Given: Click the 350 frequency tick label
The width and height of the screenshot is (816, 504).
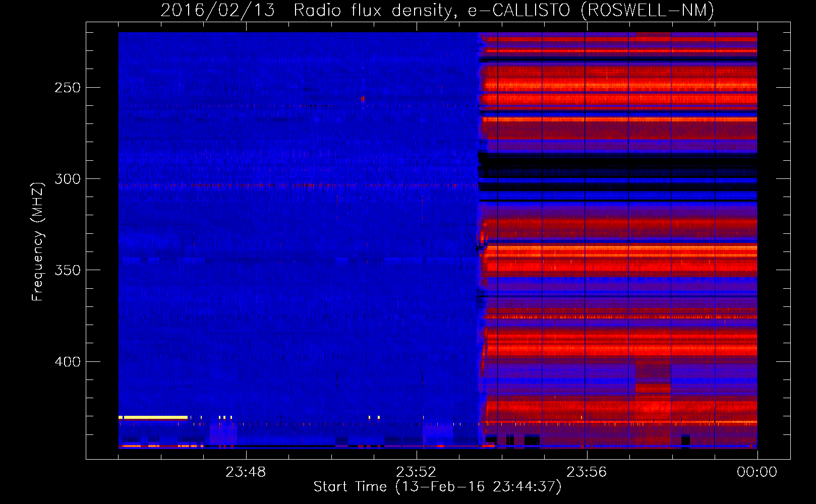Looking at the screenshot, I should click(68, 270).
